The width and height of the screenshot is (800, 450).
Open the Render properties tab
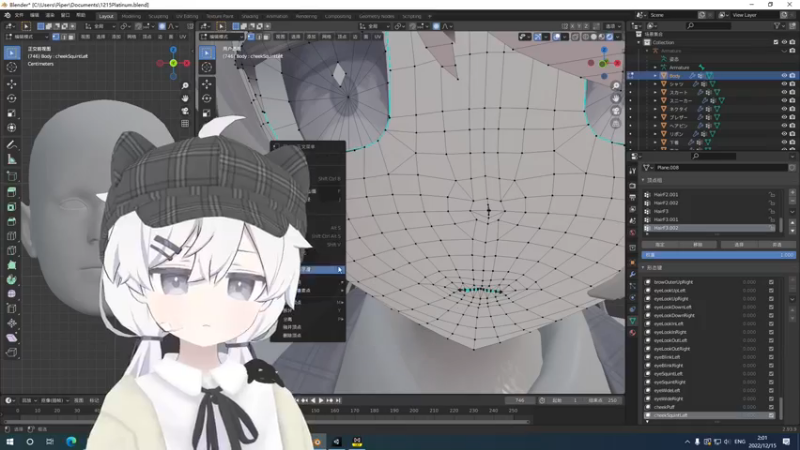(x=633, y=186)
